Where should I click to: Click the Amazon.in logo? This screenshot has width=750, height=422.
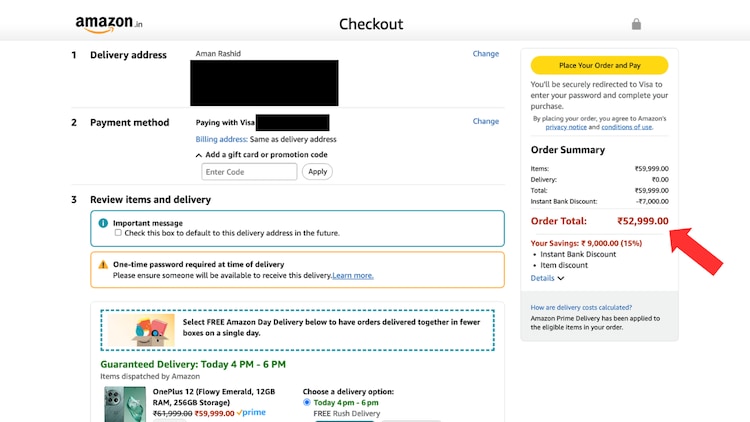(x=109, y=23)
